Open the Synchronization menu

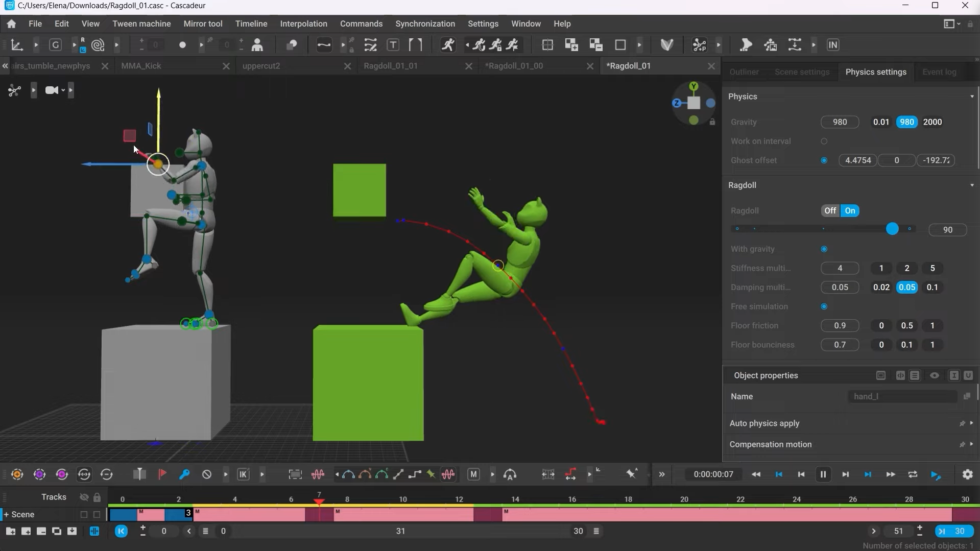coord(425,24)
